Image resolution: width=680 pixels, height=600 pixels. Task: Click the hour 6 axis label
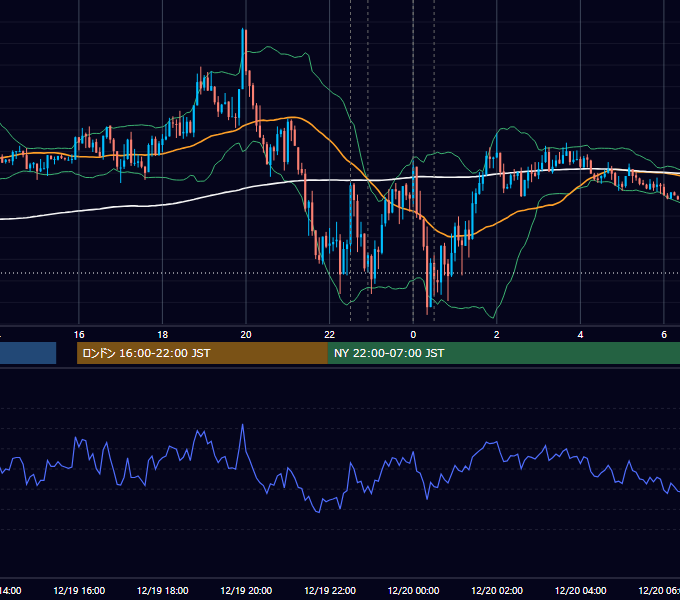(664, 335)
